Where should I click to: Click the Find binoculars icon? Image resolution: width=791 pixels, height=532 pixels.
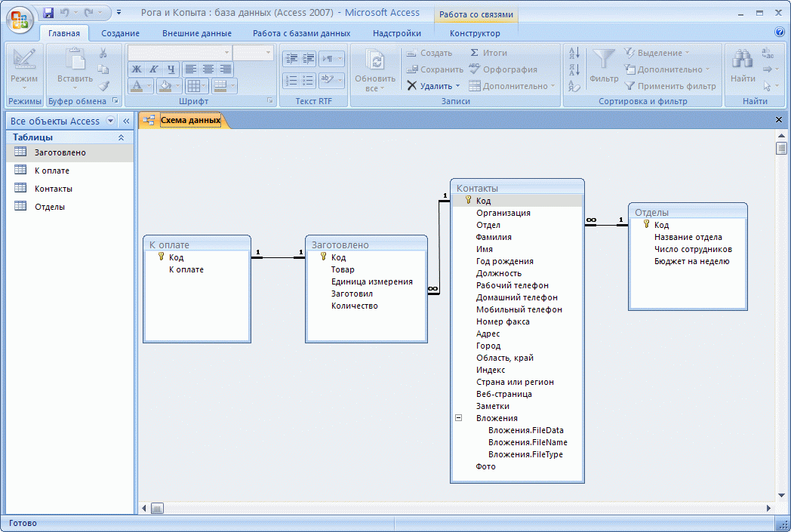[743, 61]
